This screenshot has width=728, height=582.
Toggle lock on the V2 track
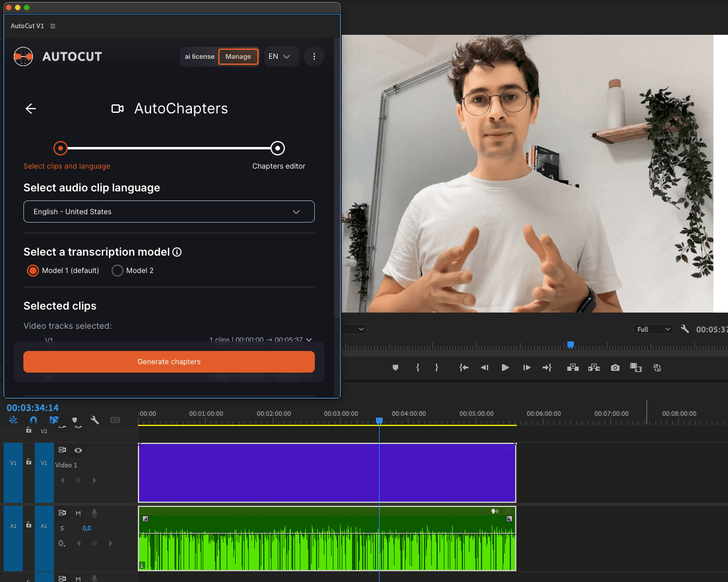click(x=28, y=430)
